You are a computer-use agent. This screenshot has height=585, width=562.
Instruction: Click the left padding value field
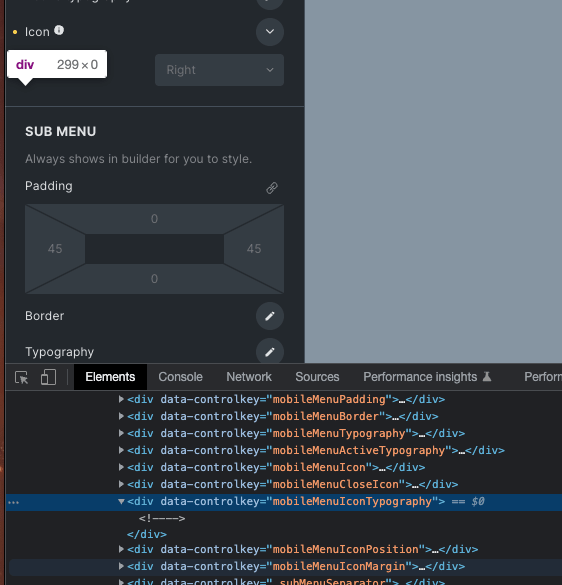55,249
